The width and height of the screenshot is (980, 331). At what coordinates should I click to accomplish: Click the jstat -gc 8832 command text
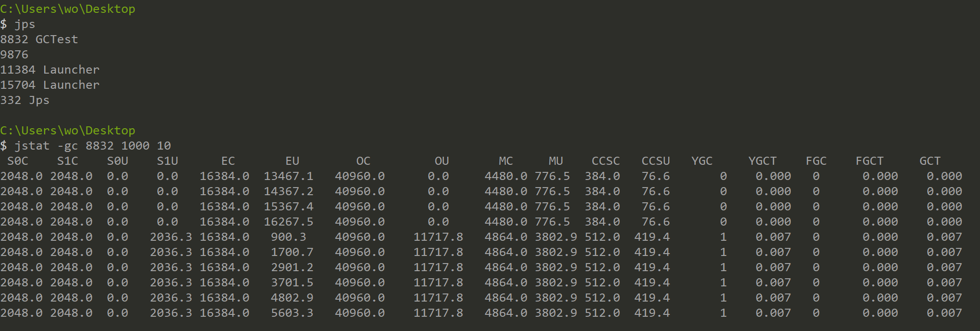coord(93,146)
